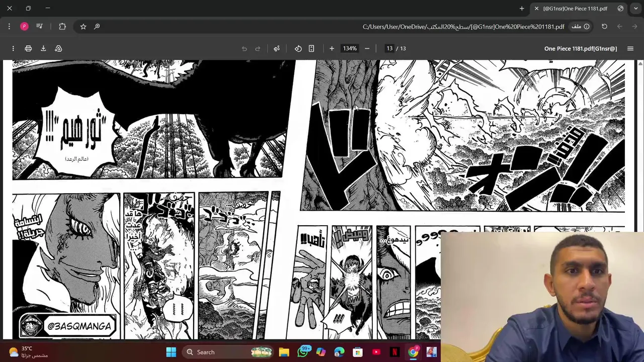Screen dimensions: 644x362
Task: Open Copilot from the taskbar
Action: tap(321, 352)
